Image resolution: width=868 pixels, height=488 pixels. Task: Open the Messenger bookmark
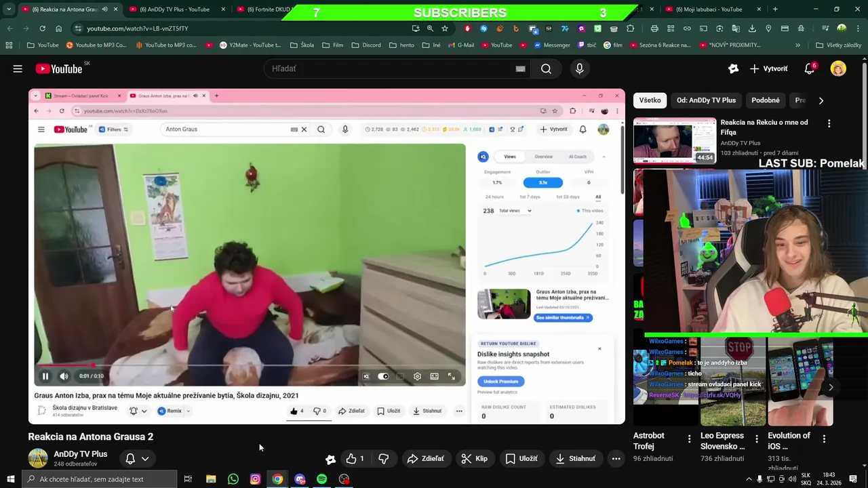coord(552,45)
